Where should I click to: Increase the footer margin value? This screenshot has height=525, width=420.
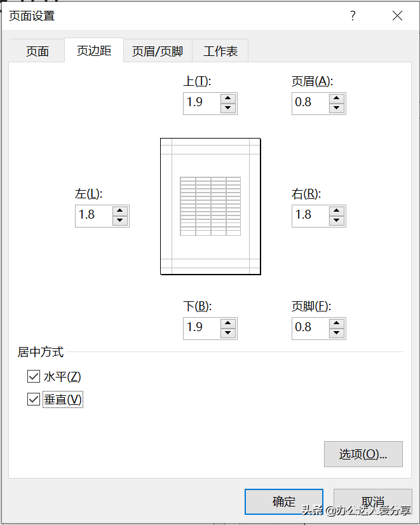tap(337, 323)
